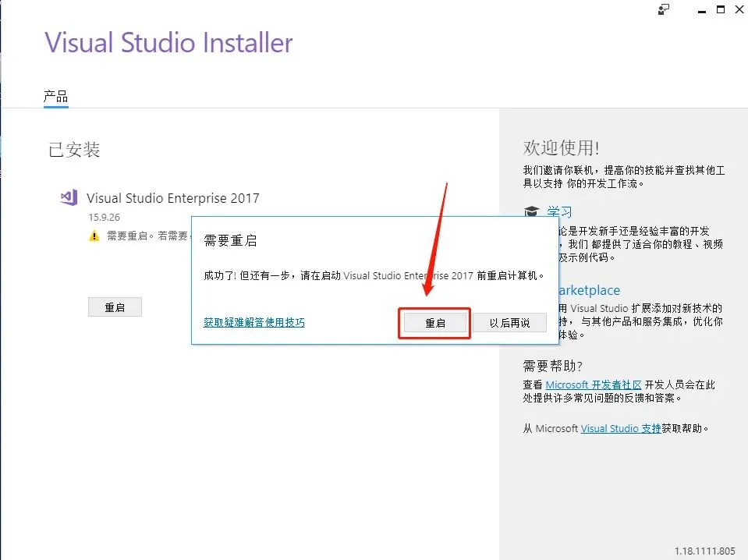This screenshot has width=748, height=560.
Task: Click the Visual Studio Enterprise 2017 logo icon
Action: (x=69, y=197)
